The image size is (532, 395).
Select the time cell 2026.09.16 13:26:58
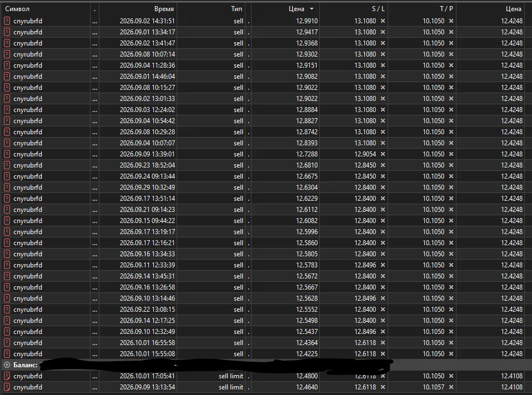[x=147, y=287]
